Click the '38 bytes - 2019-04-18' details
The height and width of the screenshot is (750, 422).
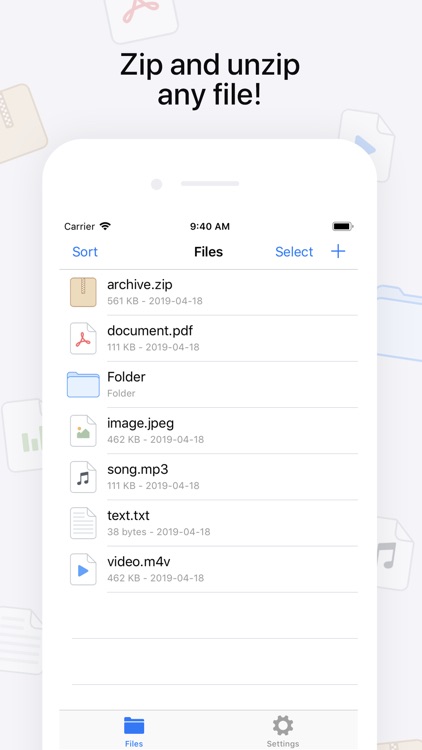[158, 532]
